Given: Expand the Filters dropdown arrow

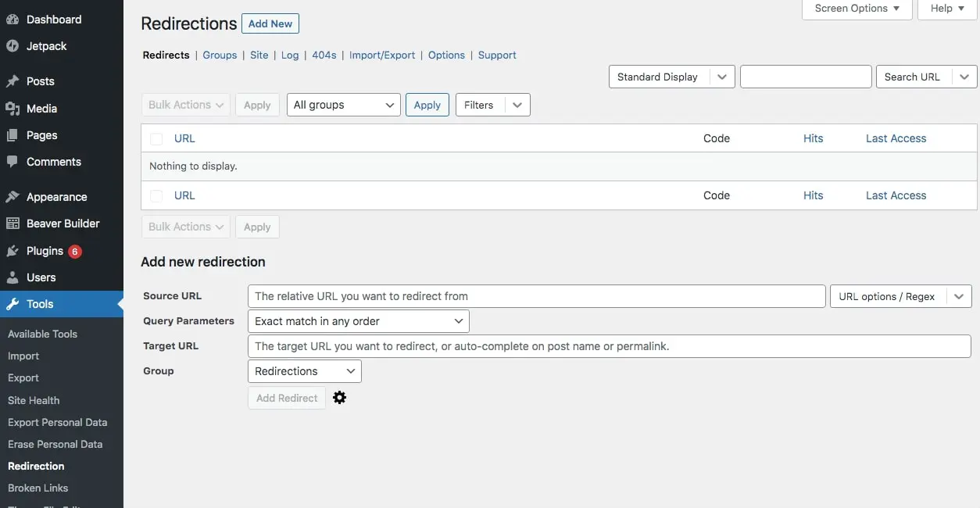Looking at the screenshot, I should click(x=517, y=105).
